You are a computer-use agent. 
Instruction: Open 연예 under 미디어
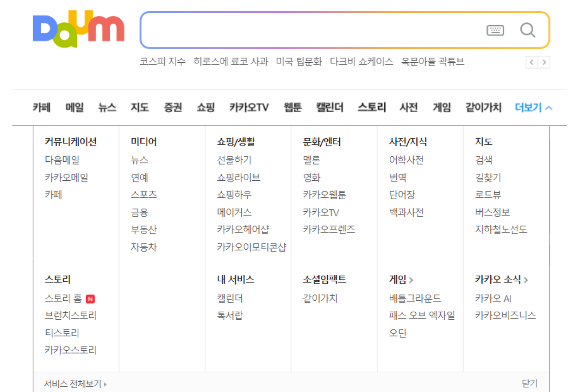point(140,177)
